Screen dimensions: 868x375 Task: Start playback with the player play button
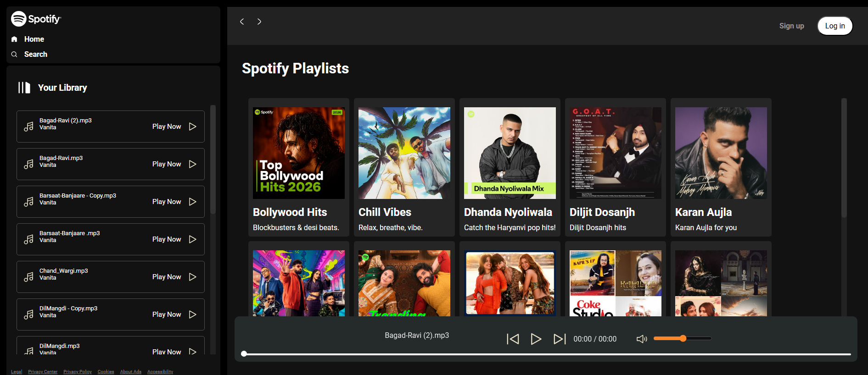(x=536, y=339)
